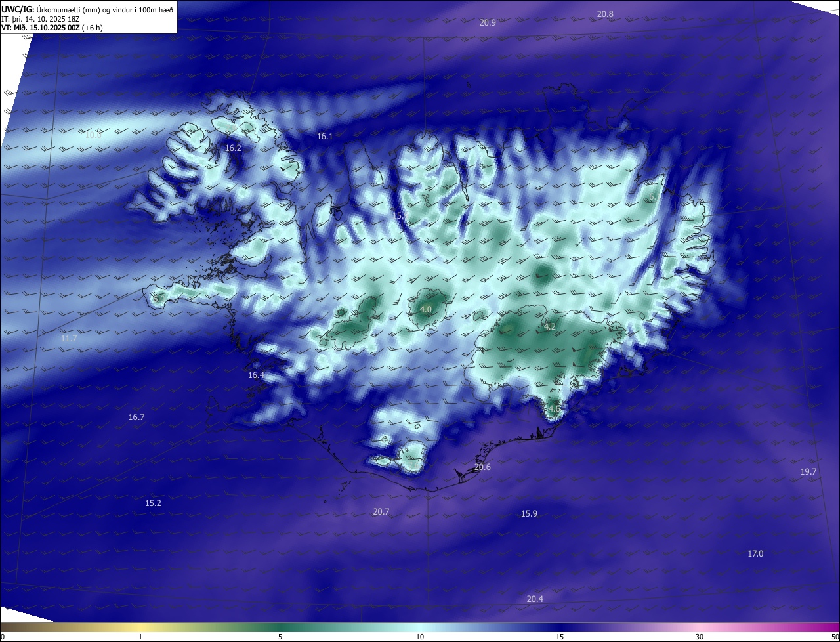The width and height of the screenshot is (840, 642).
Task: Click the 16.7 value label
Action: (x=136, y=417)
